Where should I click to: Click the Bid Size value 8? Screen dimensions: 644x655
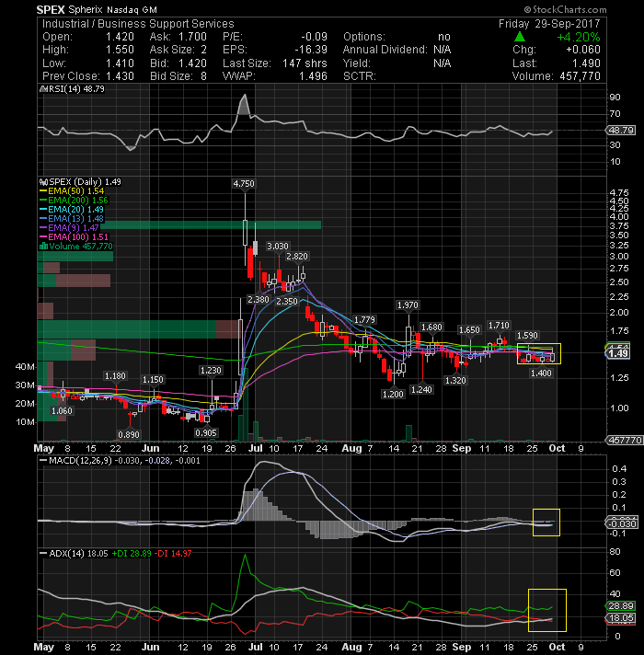click(x=204, y=76)
